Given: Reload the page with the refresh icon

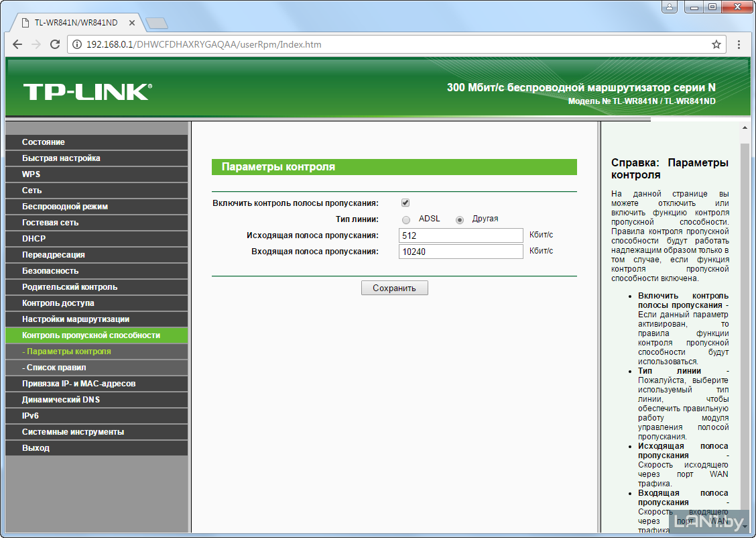Looking at the screenshot, I should point(55,44).
